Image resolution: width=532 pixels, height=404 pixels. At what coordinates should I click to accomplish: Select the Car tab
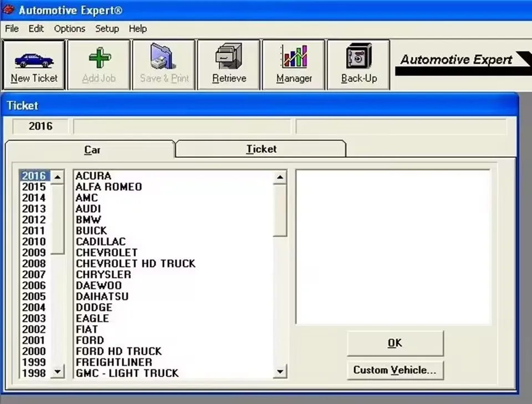92,150
